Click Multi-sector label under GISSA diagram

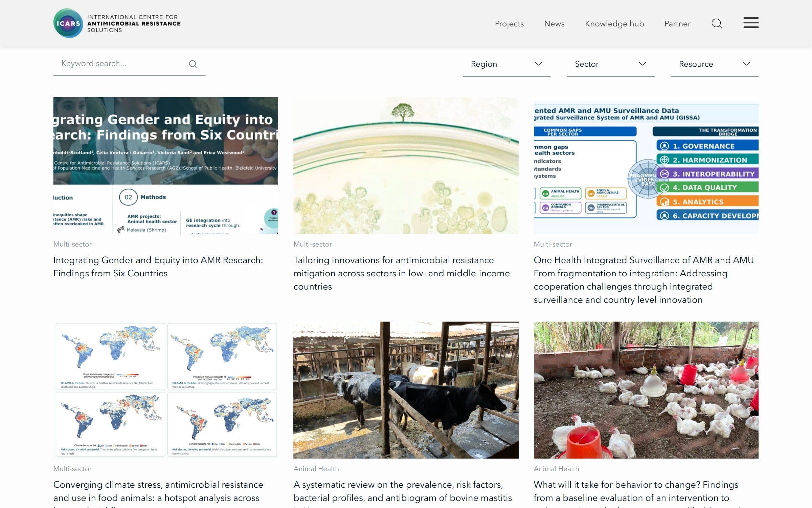tap(553, 244)
